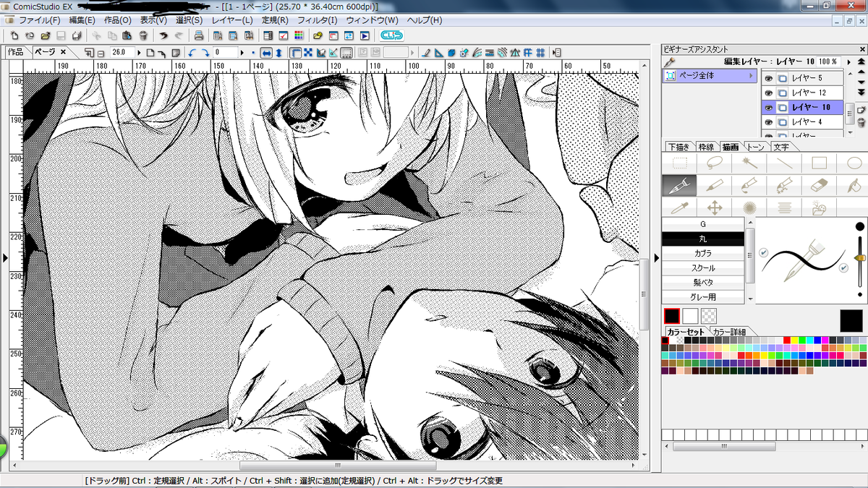Toggle the transparent color swatch
The width and height of the screenshot is (868, 488).
point(710,316)
